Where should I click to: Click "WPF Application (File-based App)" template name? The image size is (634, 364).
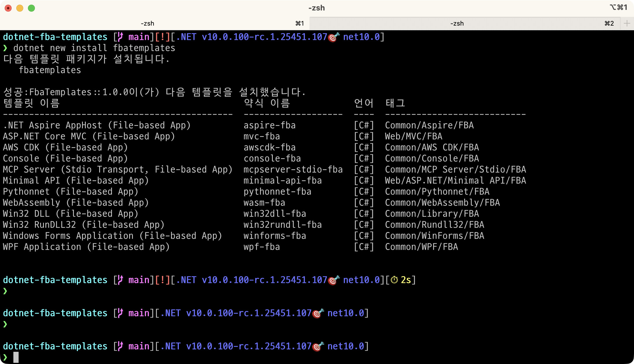point(86,247)
